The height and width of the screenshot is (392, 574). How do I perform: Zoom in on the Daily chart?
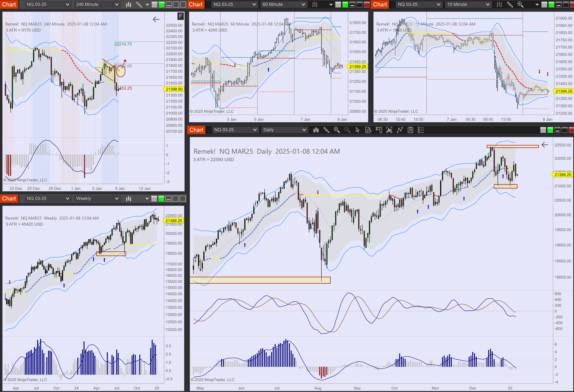coord(336,130)
